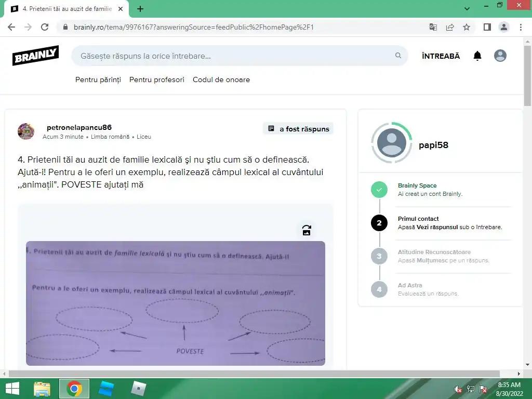Click the network tray icon
The height and width of the screenshot is (399, 532).
[471, 389]
